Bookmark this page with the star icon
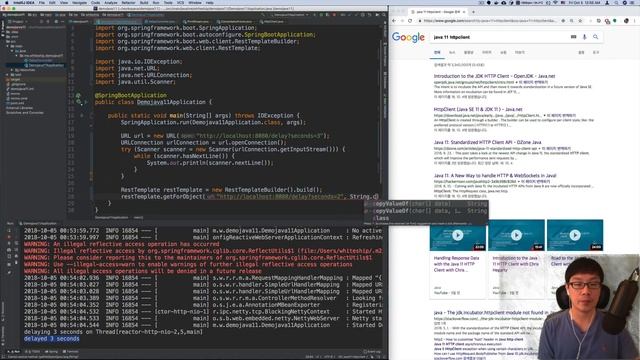The image size is (640, 360). 580,21
